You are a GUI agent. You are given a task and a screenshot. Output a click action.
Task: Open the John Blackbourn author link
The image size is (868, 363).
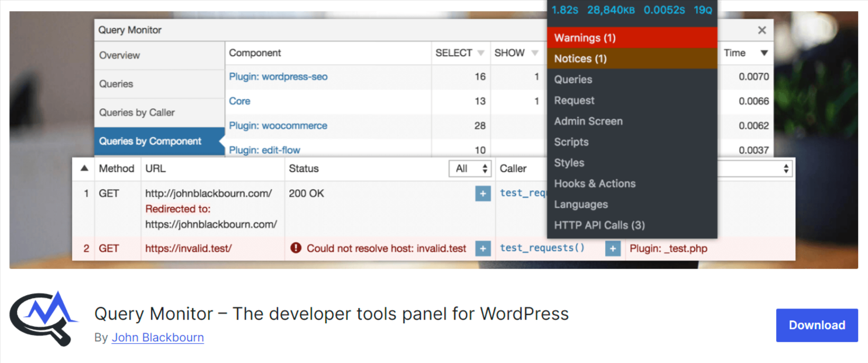157,338
